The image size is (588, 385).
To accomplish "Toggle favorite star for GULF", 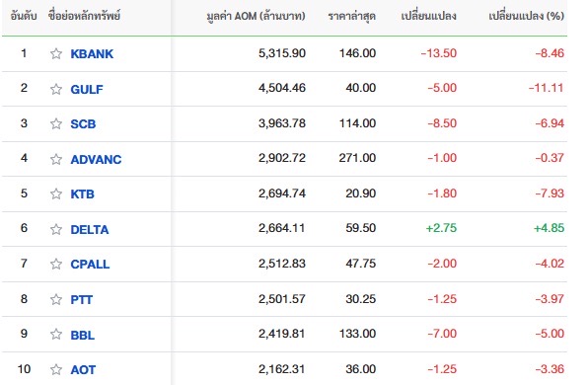I will (x=56, y=89).
